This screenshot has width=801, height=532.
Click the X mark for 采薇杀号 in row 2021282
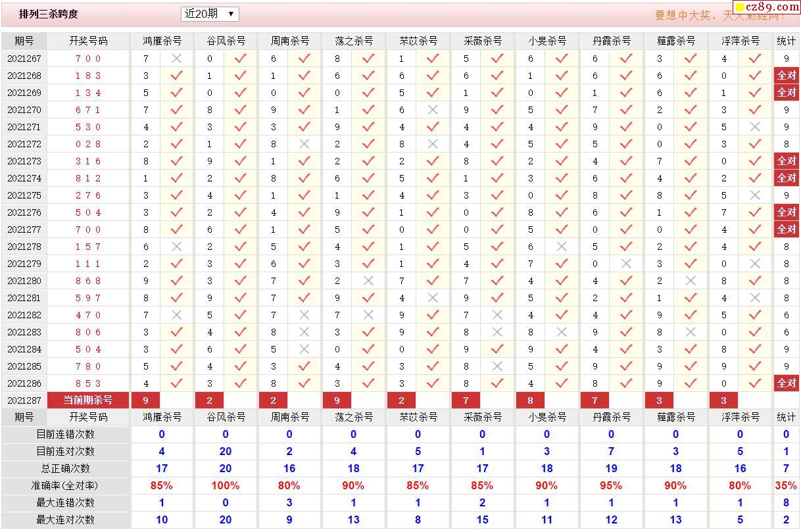coord(497,315)
